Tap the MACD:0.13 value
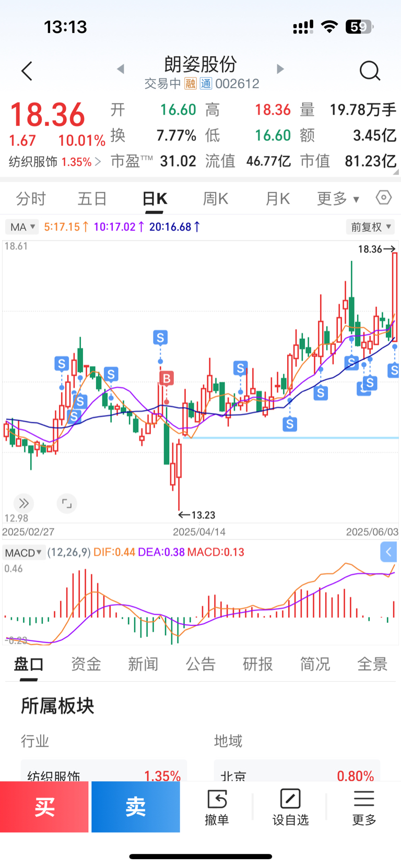Viewport: 401px width, 868px height. click(x=216, y=552)
